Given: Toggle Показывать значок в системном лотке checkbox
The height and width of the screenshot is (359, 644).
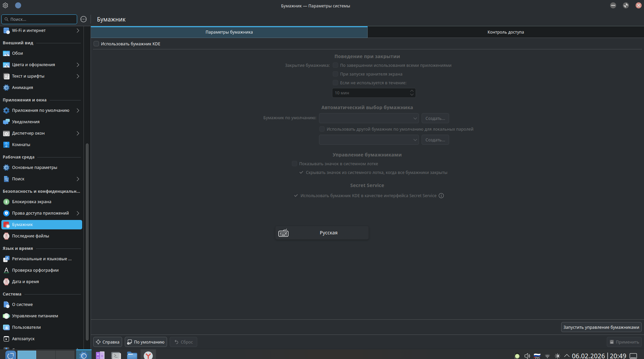Looking at the screenshot, I should coord(294,164).
